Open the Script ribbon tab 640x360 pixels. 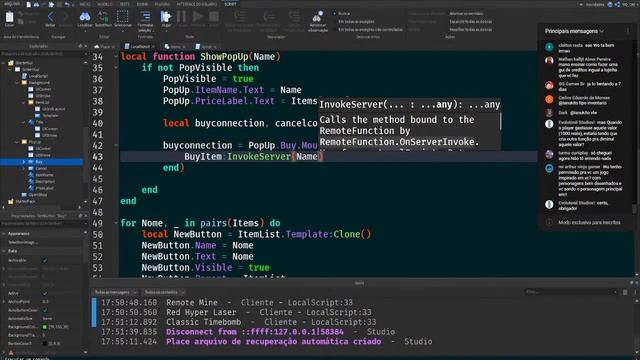point(230,4)
